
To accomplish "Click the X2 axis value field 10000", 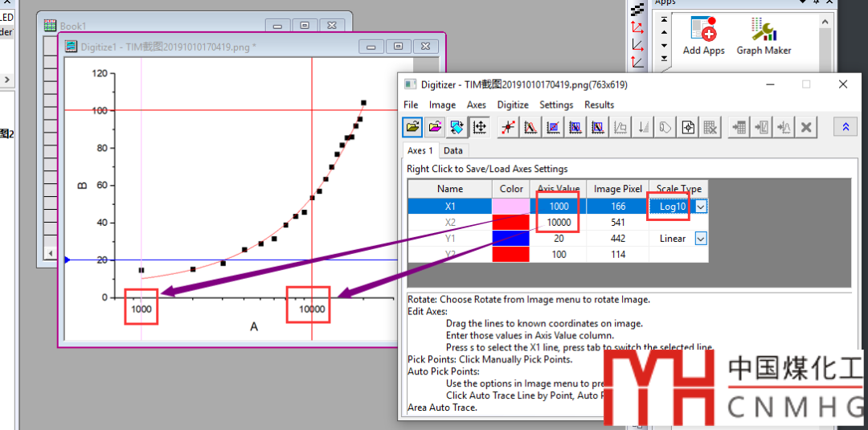I will 559,223.
